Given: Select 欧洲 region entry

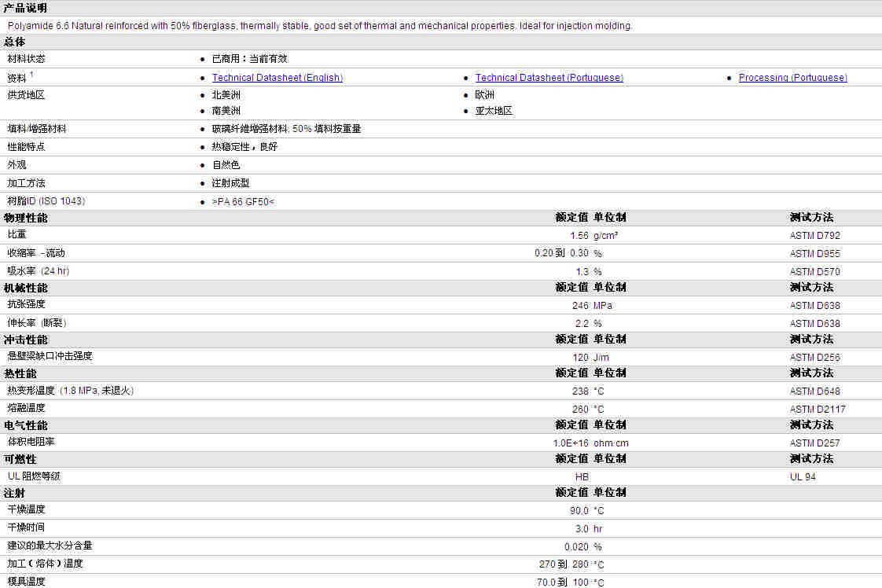Looking at the screenshot, I should coord(485,95).
